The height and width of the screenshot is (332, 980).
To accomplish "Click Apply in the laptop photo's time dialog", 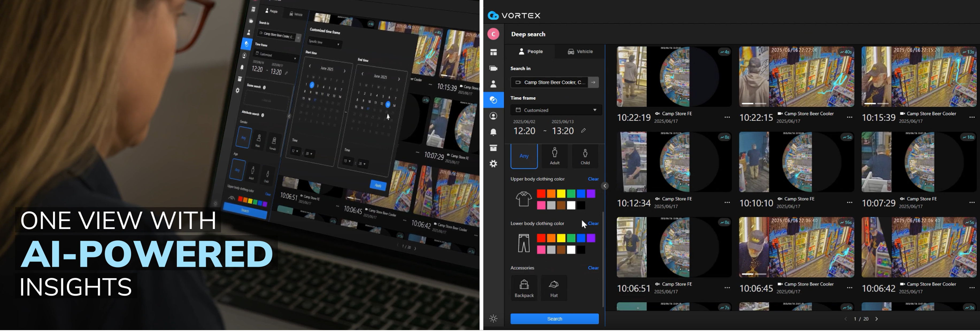I will pos(378,186).
